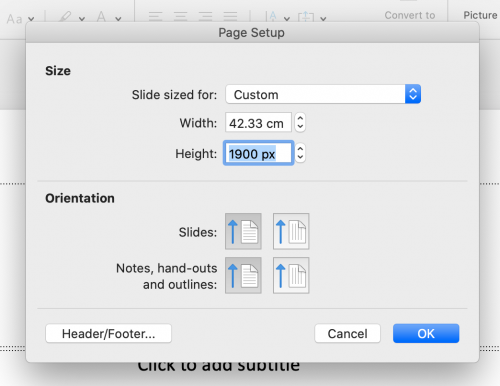The height and width of the screenshot is (386, 500).
Task: Justify text using the ribbon icon
Action: [230, 16]
